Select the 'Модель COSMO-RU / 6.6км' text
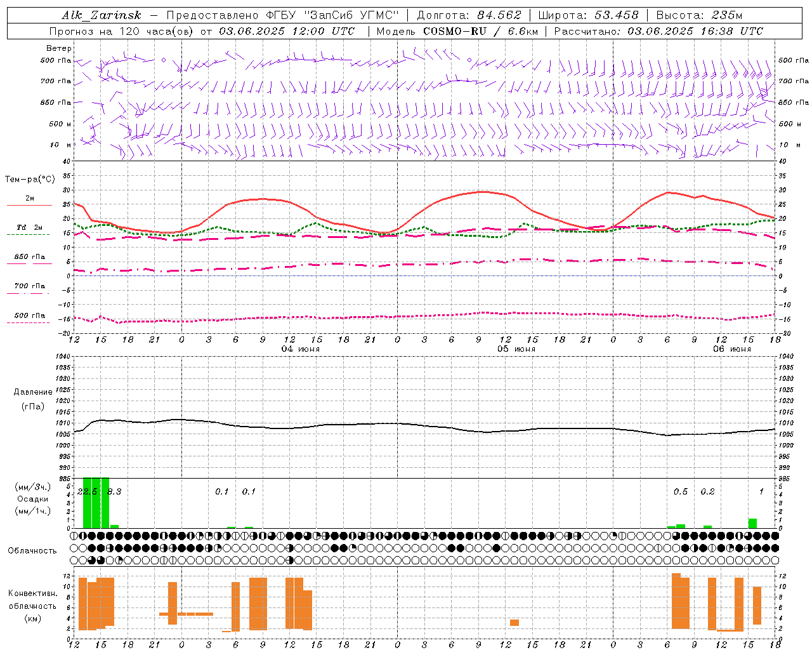Screen dimensions: 812x650 point(457,31)
